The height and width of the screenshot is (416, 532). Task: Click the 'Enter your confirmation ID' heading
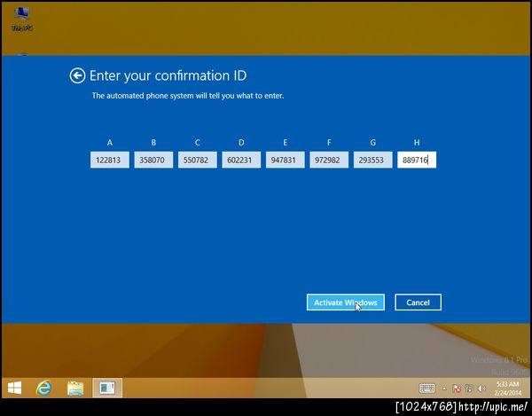click(168, 75)
